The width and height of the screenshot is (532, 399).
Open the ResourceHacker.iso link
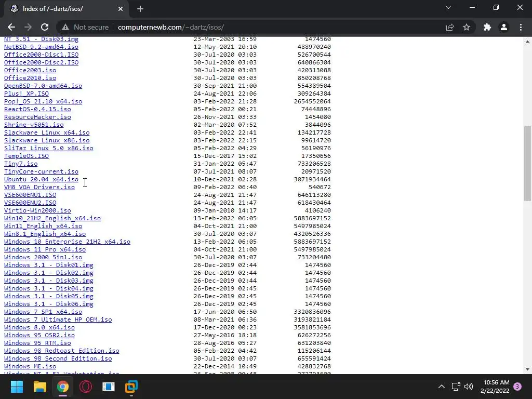tap(37, 117)
